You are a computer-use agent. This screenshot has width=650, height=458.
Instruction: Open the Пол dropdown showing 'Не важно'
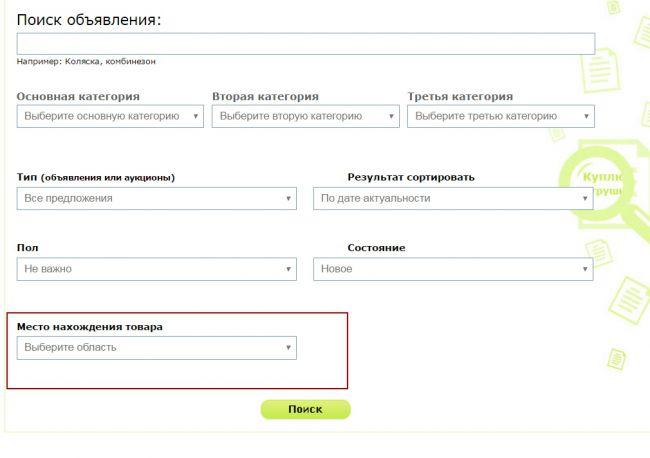(157, 269)
